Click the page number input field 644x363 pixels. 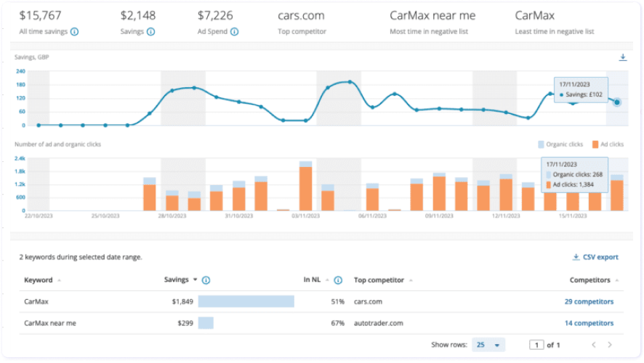[x=536, y=345]
